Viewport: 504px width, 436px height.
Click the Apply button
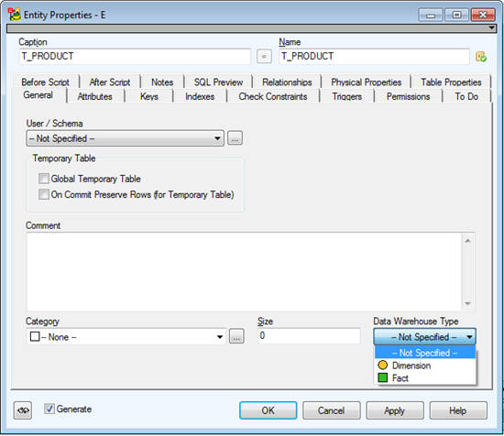tap(395, 410)
